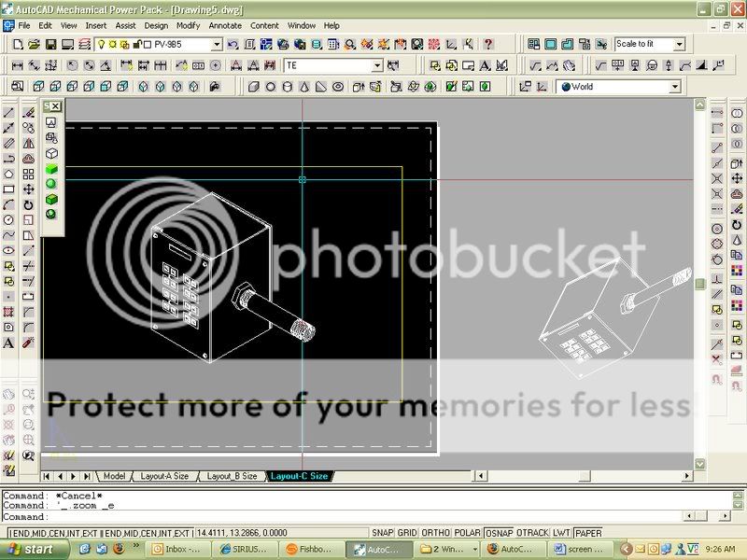Expand the 'Scale to fit' dropdown
The image size is (747, 560).
coord(678,44)
